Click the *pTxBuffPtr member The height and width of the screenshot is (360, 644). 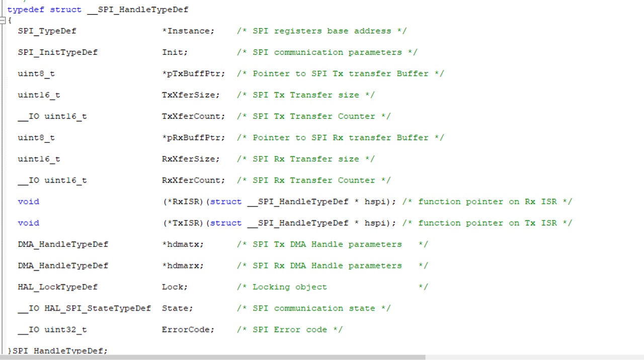coord(193,74)
